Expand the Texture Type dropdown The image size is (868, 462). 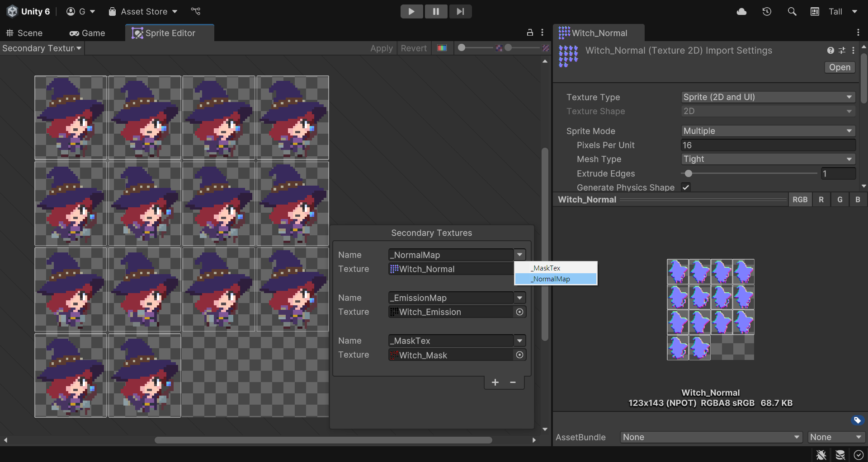click(768, 97)
